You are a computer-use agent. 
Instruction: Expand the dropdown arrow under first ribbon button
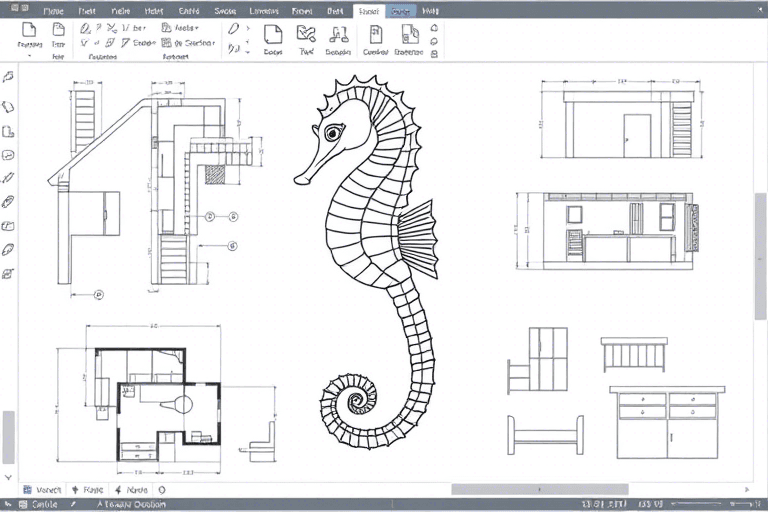29,56
